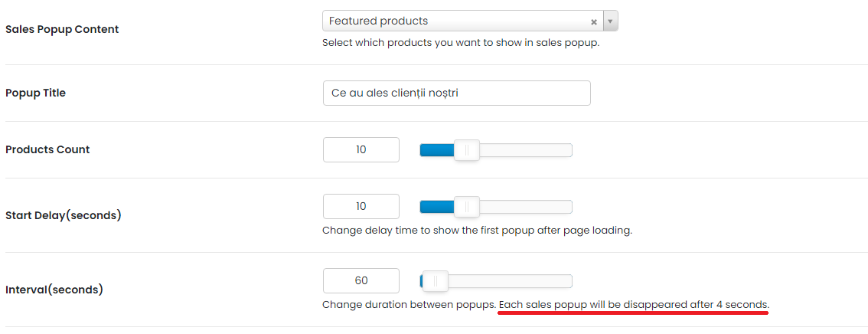Click blue filled part of Start Delay slider
Viewport: 868px width, 334px height.
pyautogui.click(x=437, y=207)
